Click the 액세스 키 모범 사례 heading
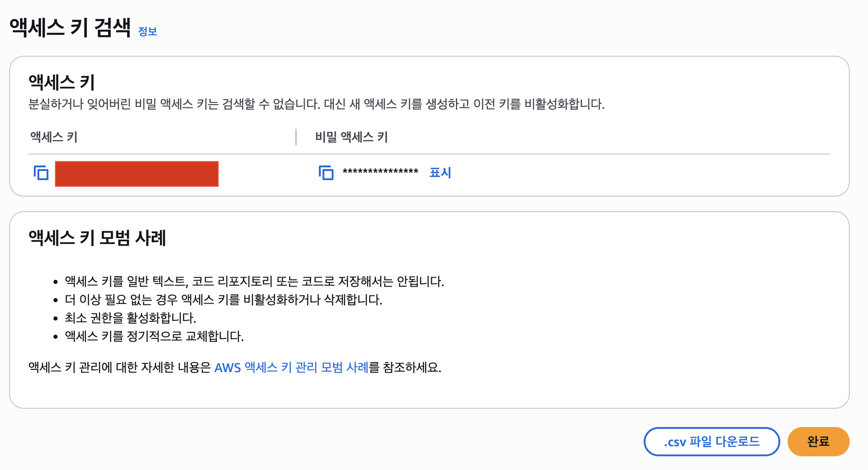 [97, 238]
